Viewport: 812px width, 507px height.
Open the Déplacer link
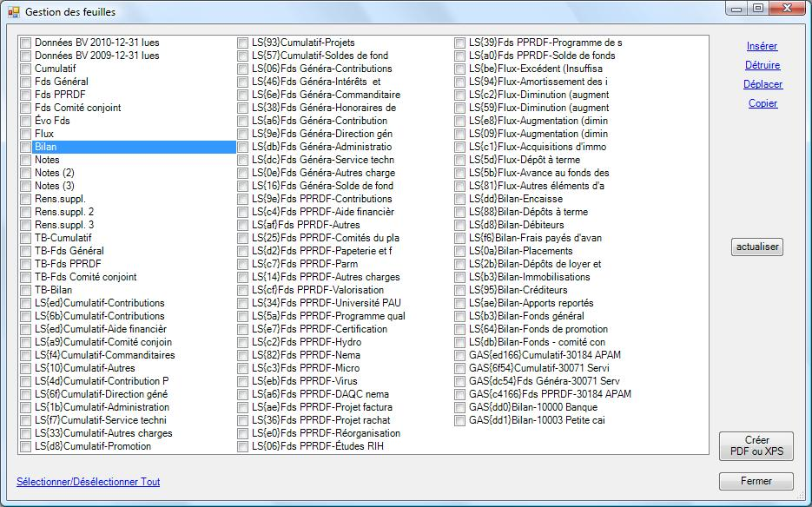762,84
